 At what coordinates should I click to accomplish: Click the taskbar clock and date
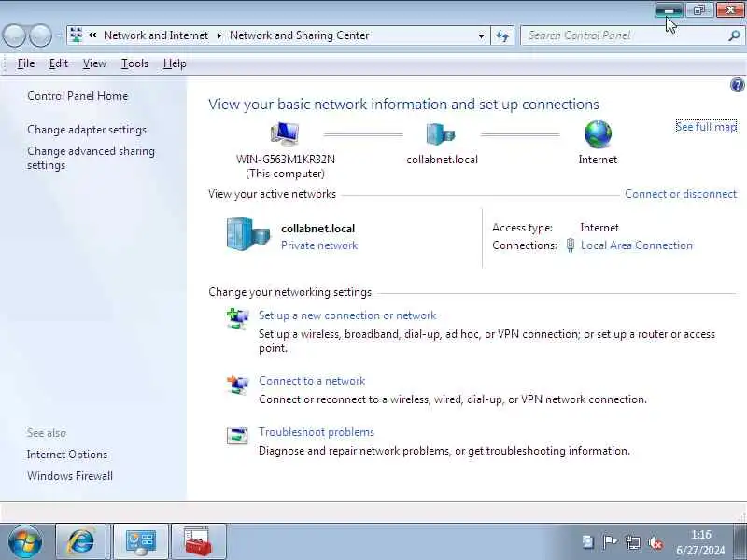(700, 542)
